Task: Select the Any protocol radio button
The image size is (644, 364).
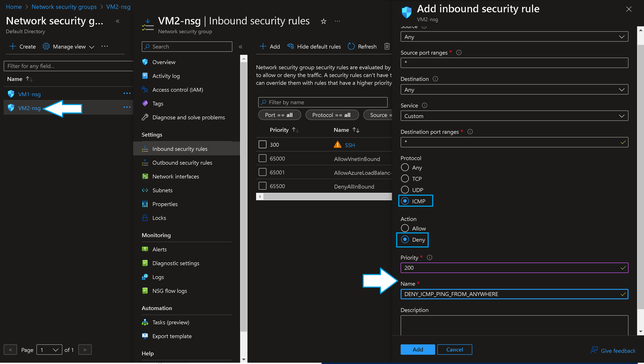Action: (405, 167)
